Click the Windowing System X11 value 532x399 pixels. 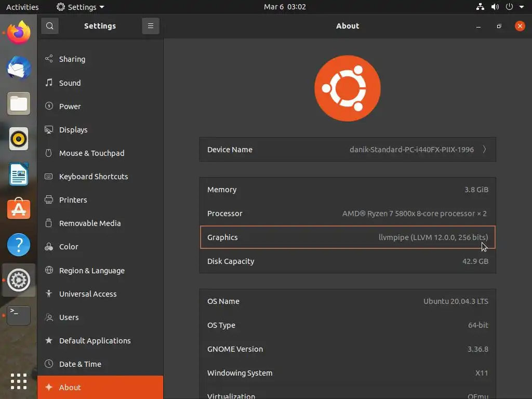coord(482,373)
